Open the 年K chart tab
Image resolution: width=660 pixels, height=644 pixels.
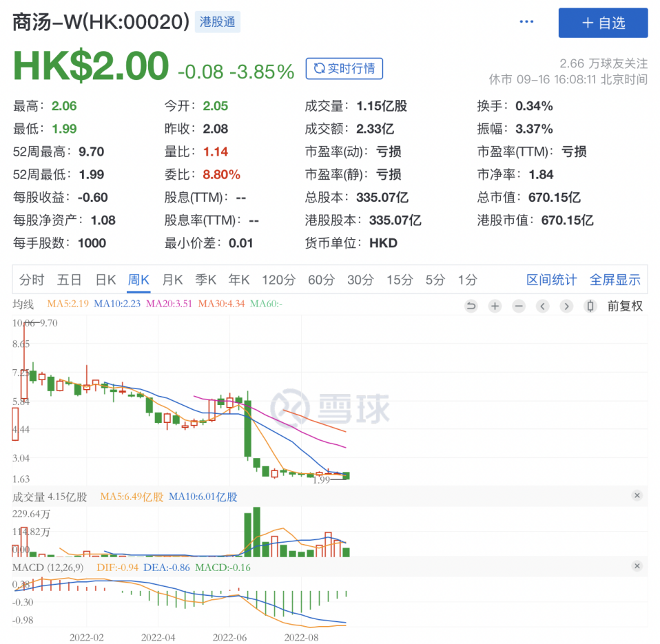pyautogui.click(x=238, y=280)
